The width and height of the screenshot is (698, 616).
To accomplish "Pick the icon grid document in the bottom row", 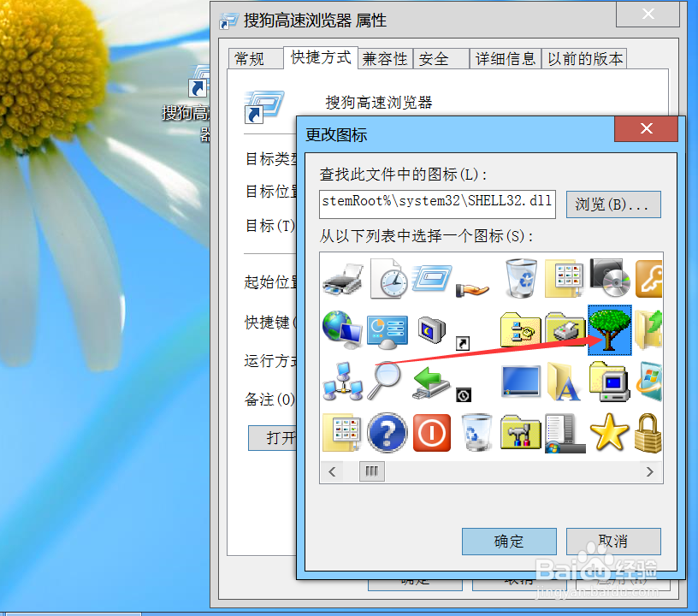I will (342, 433).
